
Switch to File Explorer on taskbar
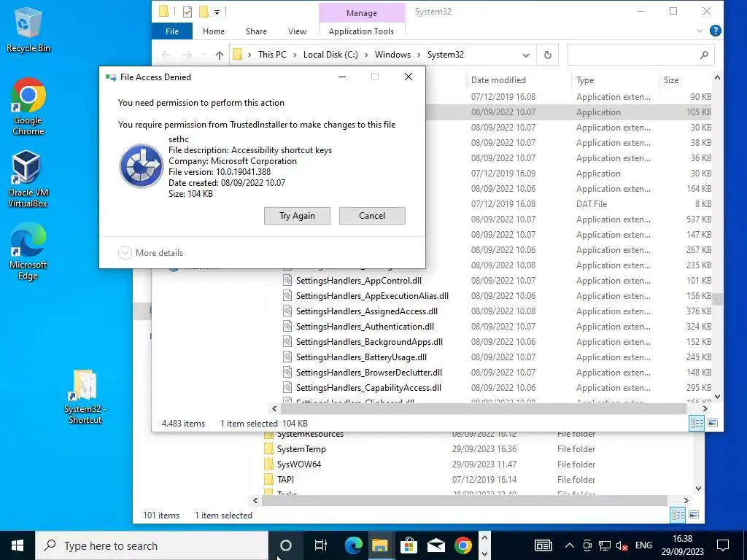(x=379, y=545)
